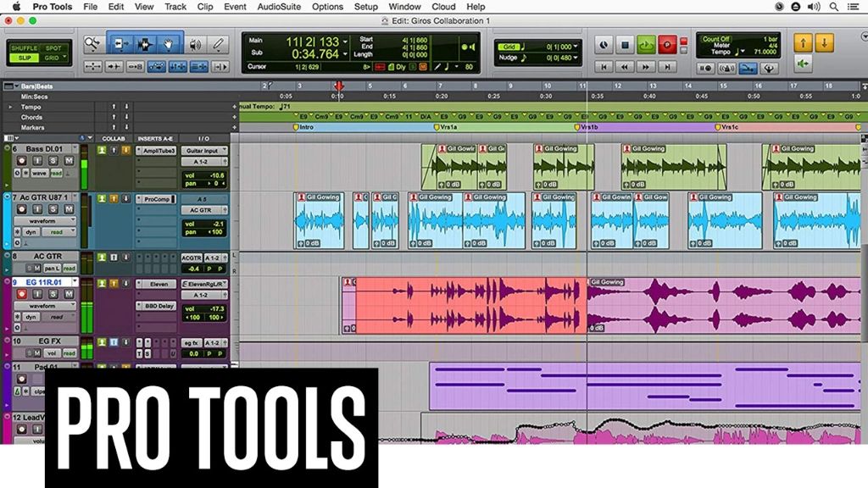Click the orange download arrow collaboration button
Image resolution: width=868 pixels, height=488 pixels.
click(824, 43)
